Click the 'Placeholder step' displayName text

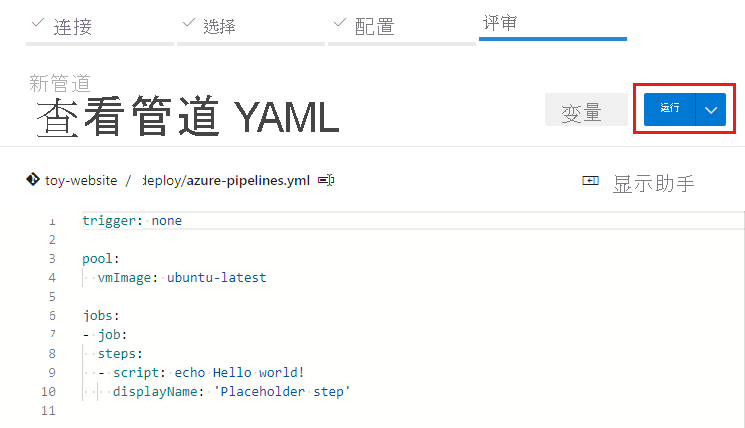pyautogui.click(x=282, y=391)
